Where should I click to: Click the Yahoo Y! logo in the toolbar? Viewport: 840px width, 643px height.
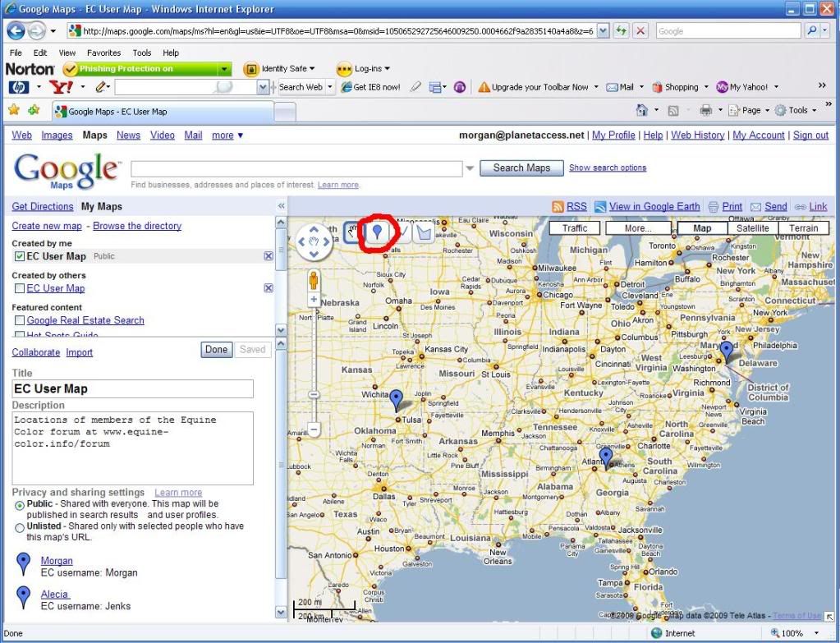[61, 87]
